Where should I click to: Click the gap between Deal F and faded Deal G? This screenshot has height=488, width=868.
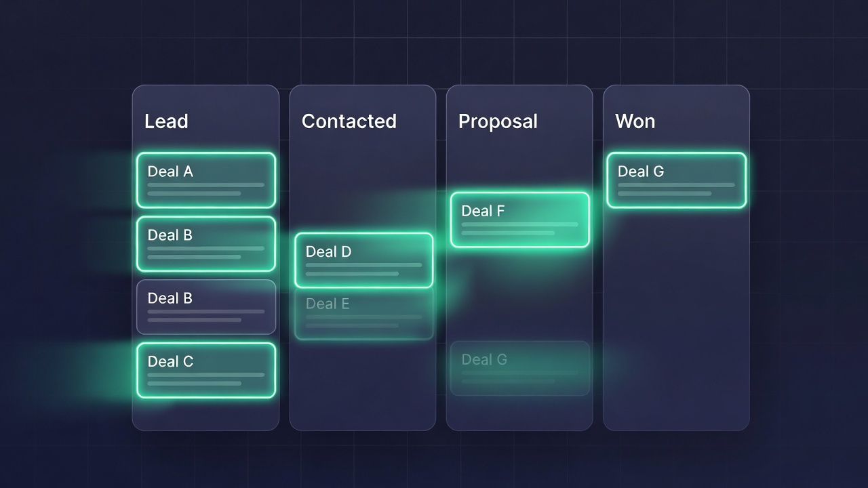[519, 293]
